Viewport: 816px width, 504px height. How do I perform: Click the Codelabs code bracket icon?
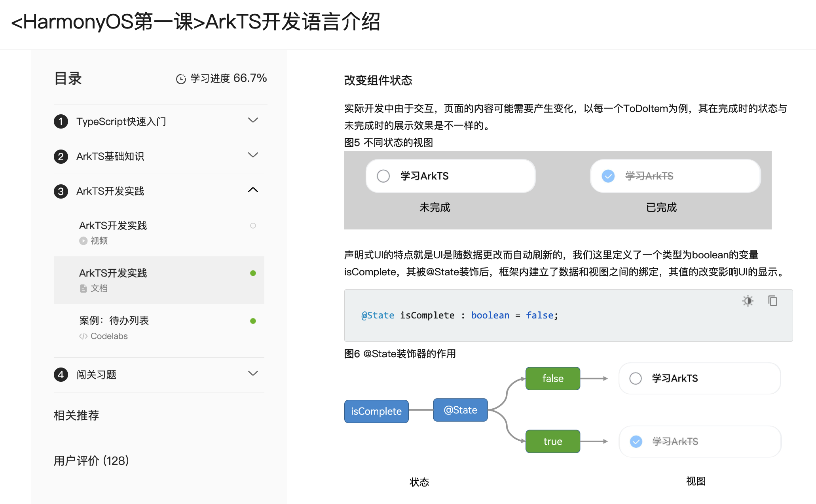click(x=83, y=336)
